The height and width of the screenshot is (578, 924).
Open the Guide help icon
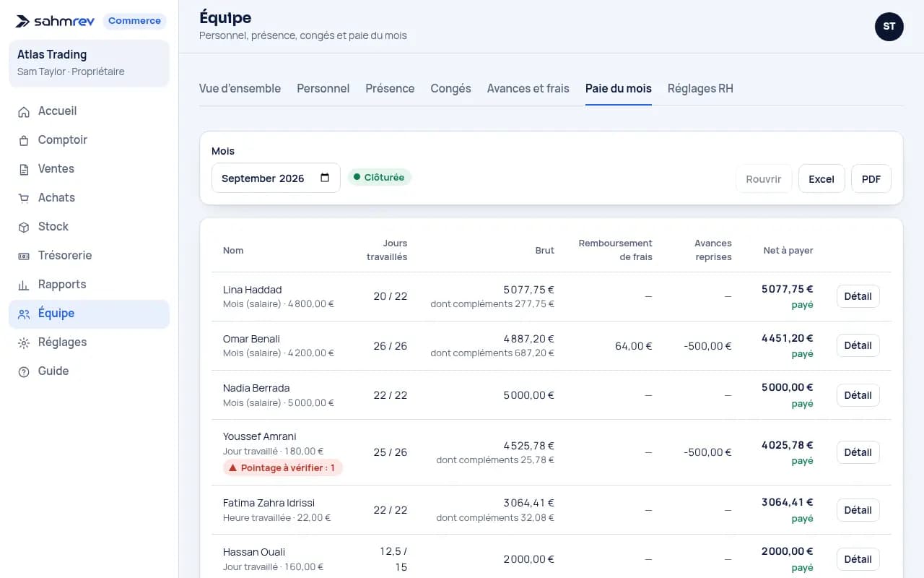point(24,371)
